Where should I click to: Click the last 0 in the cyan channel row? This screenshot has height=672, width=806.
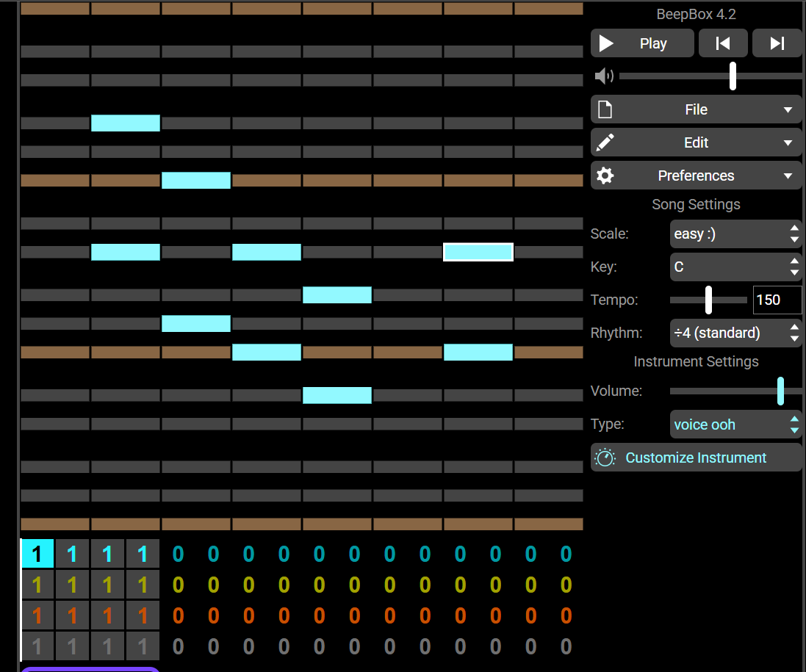tap(566, 554)
